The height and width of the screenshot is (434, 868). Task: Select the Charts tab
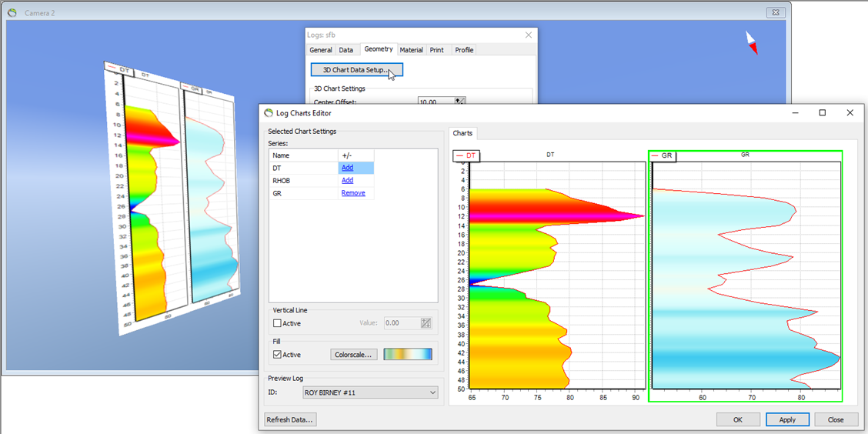[462, 133]
